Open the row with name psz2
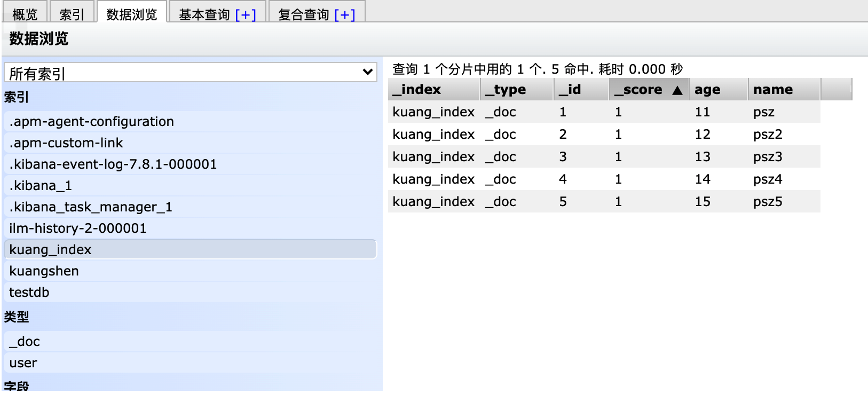This screenshot has width=868, height=394. coord(604,135)
